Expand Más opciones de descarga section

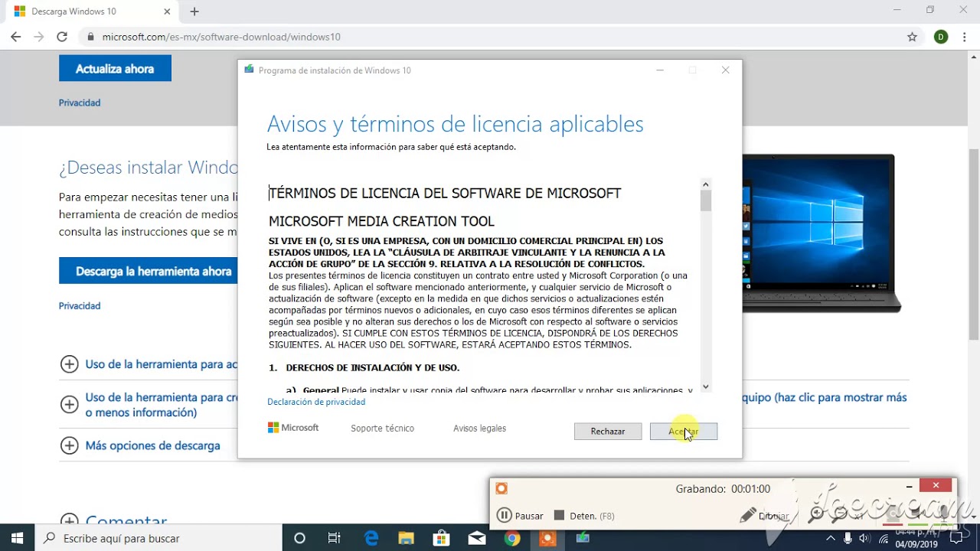[x=69, y=445]
